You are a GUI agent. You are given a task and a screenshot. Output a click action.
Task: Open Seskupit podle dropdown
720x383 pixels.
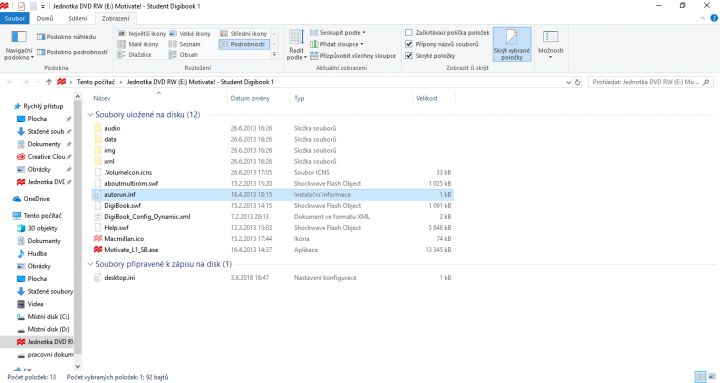click(x=338, y=33)
